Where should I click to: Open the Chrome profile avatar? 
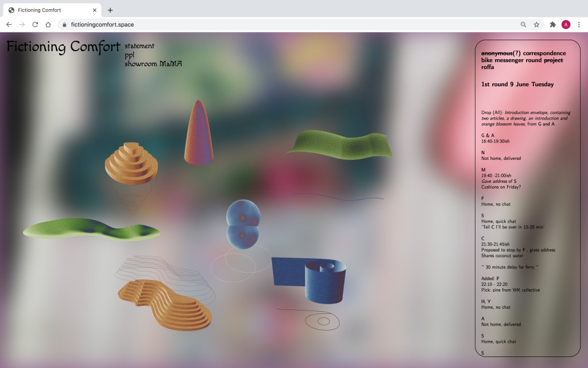point(566,25)
